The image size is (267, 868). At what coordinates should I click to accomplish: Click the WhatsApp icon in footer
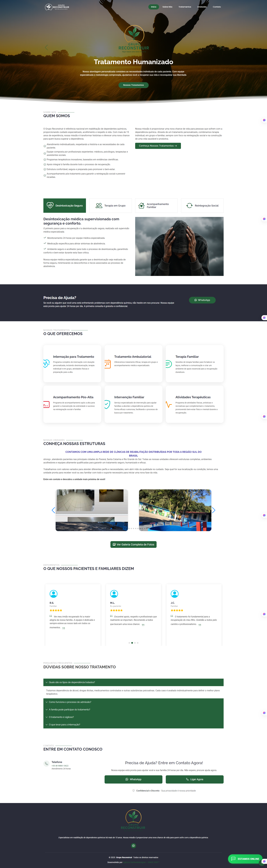(x=133, y=845)
